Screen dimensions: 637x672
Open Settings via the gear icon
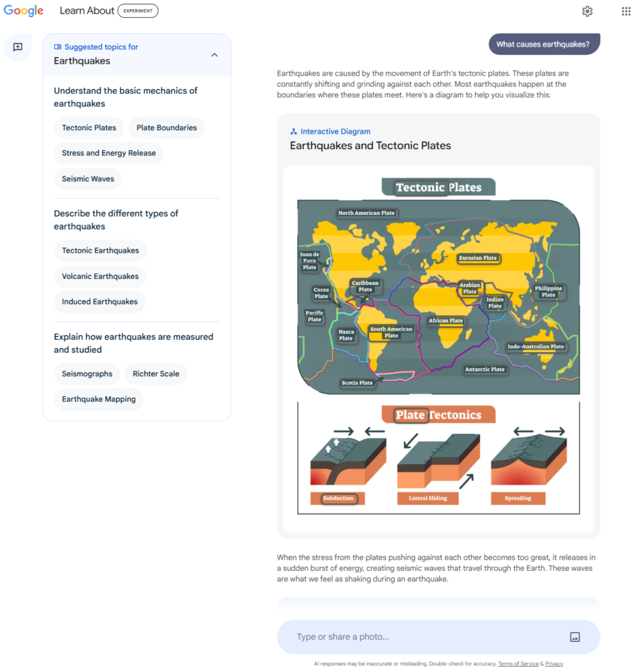pyautogui.click(x=587, y=10)
